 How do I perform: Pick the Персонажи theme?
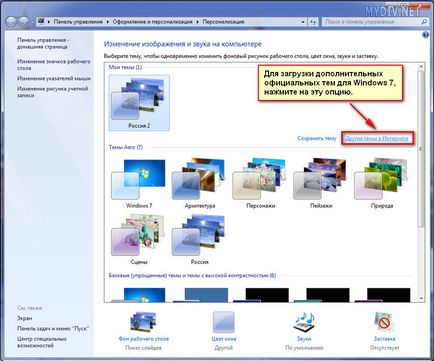[x=260, y=184]
